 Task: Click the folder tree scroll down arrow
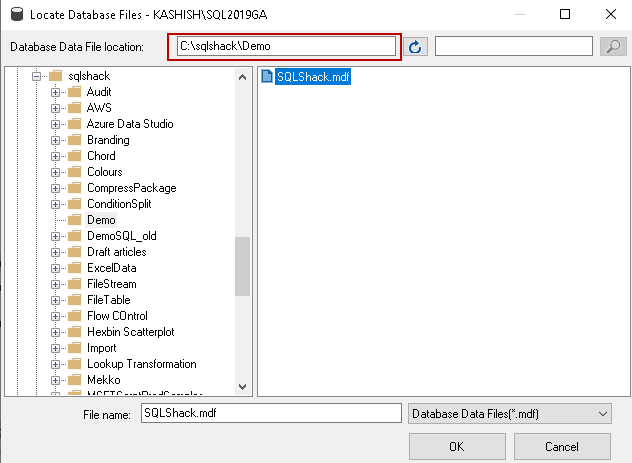click(x=242, y=387)
